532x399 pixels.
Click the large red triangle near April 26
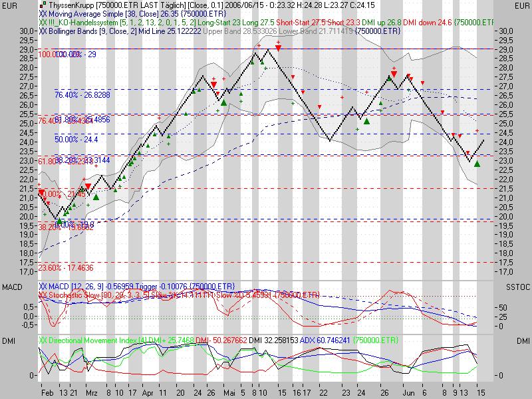[213, 84]
